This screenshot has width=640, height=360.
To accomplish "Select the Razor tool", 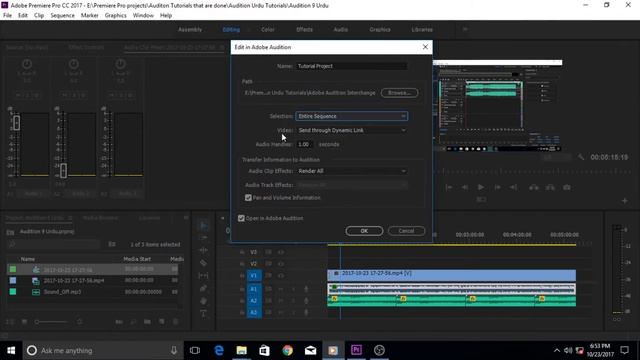I will click(x=203, y=263).
